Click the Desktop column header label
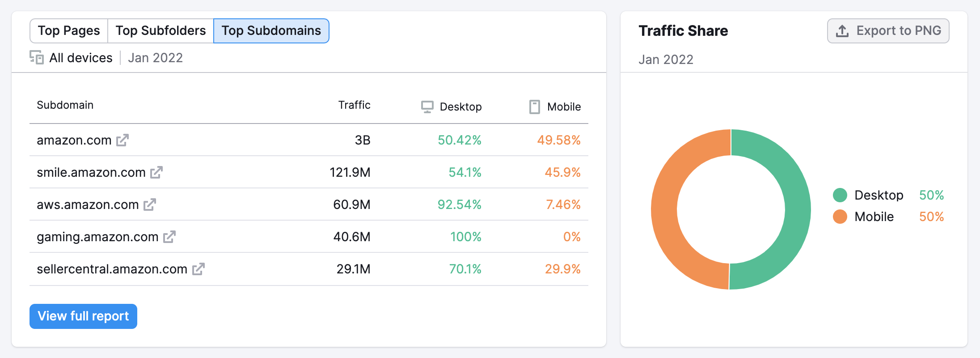980x358 pixels. (x=460, y=107)
